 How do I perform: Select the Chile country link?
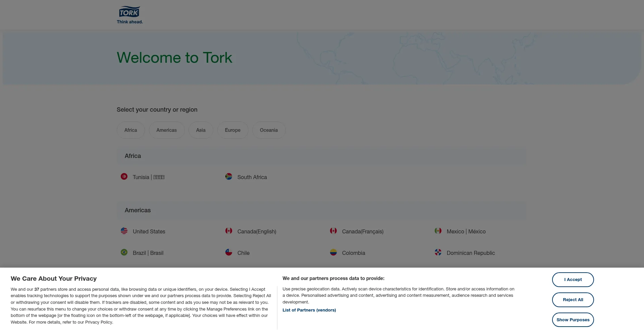click(x=244, y=253)
